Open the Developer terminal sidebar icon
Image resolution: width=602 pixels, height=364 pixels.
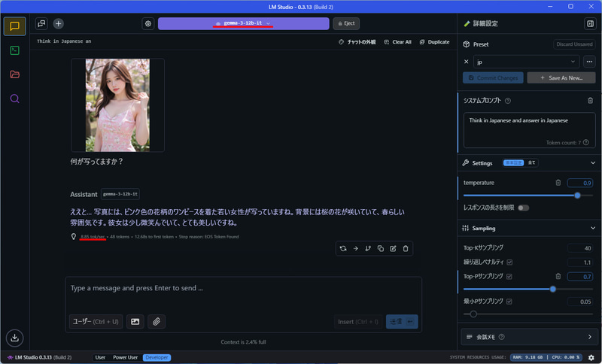14,50
